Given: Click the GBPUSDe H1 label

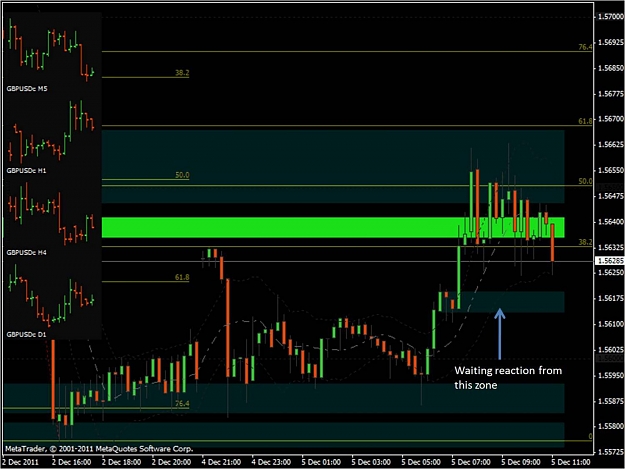Looking at the screenshot, I should click(x=26, y=171).
